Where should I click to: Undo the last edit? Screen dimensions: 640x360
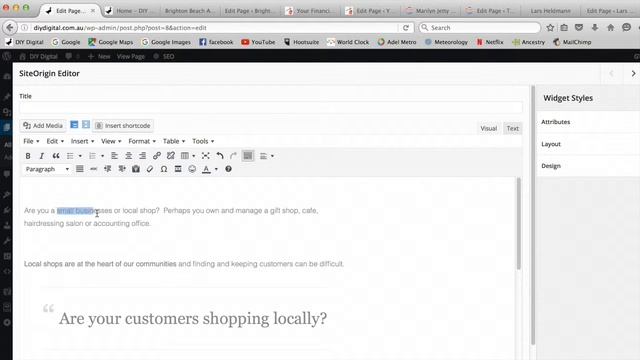220,156
